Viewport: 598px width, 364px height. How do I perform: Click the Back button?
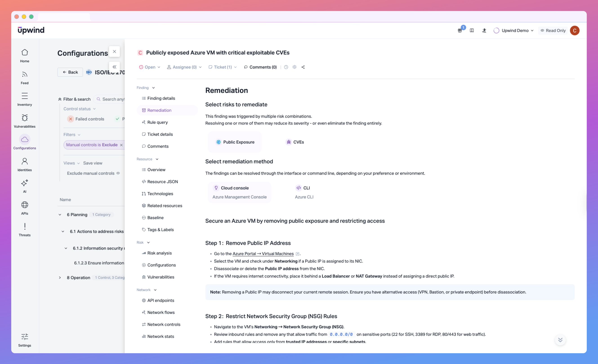tap(70, 72)
